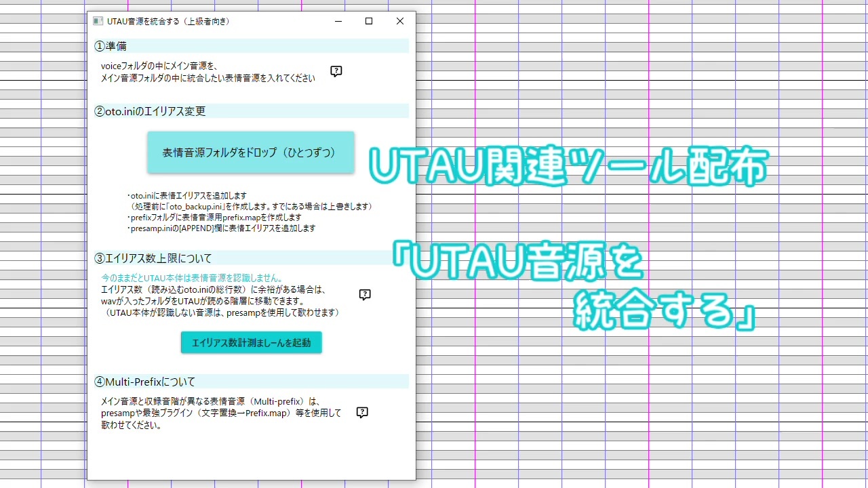Minimize the UTAU音源を統合する window
Screen dimensions: 868x488
tap(338, 21)
